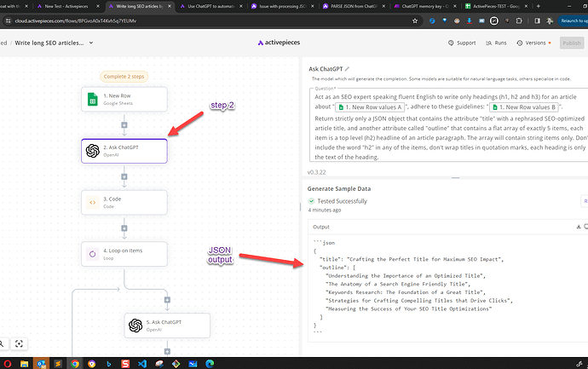This screenshot has height=369, width=588.
Task: Click the "Keywords Research" line in output
Action: coord(406,292)
